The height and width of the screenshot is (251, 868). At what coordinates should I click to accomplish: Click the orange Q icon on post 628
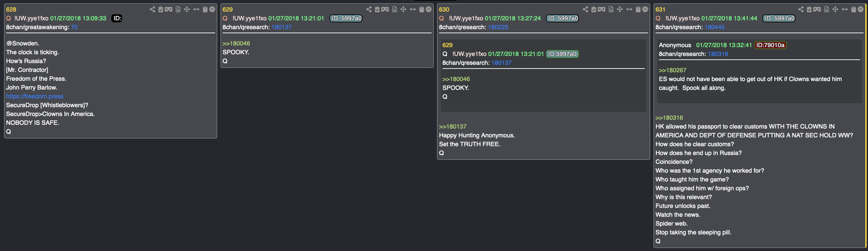coord(8,18)
